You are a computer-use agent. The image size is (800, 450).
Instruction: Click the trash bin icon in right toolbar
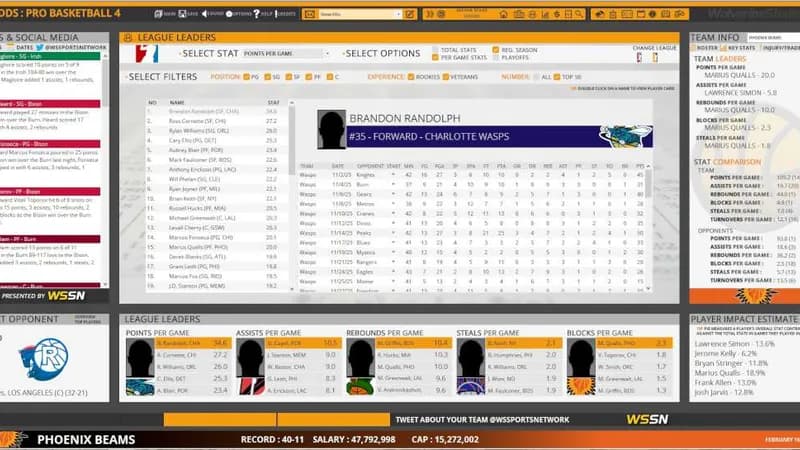click(x=613, y=14)
